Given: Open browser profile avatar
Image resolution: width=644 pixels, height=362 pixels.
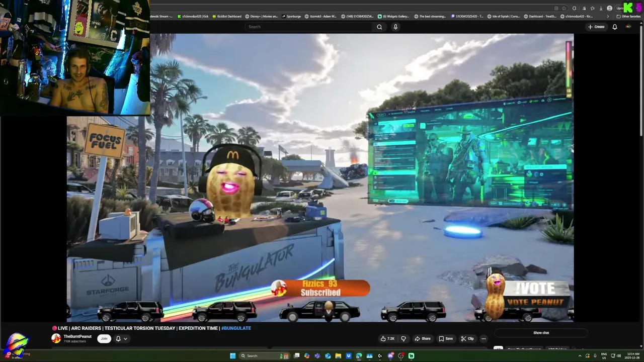Looking at the screenshot, I should point(609,8).
